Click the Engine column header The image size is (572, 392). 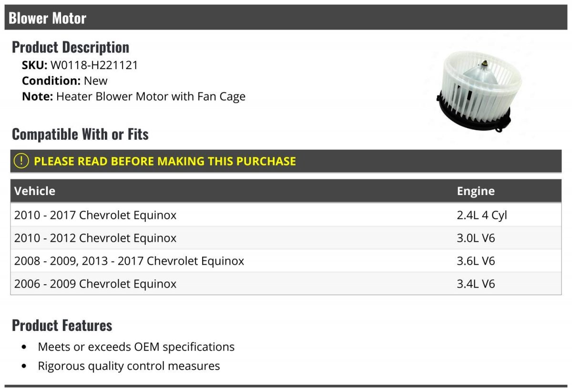point(476,191)
